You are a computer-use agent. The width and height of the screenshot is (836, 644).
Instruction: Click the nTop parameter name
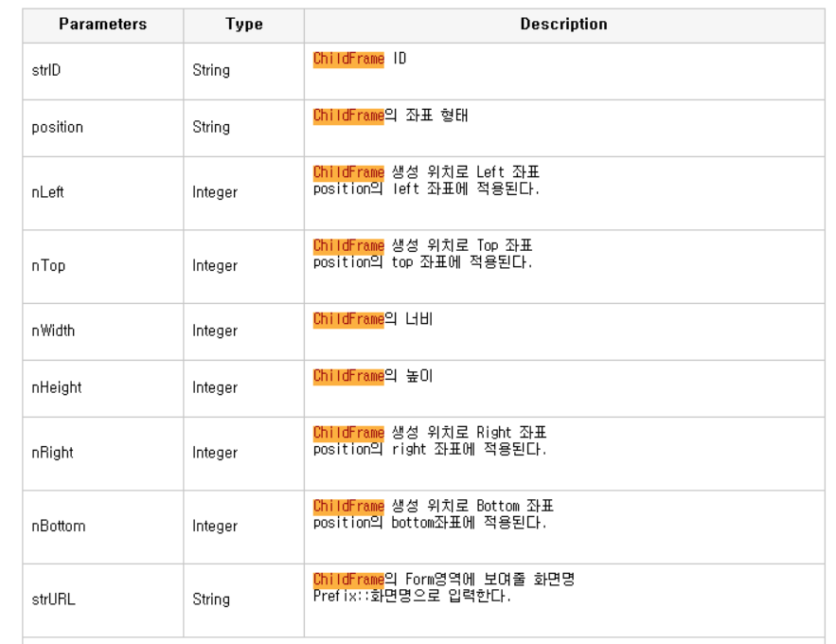pos(48,265)
